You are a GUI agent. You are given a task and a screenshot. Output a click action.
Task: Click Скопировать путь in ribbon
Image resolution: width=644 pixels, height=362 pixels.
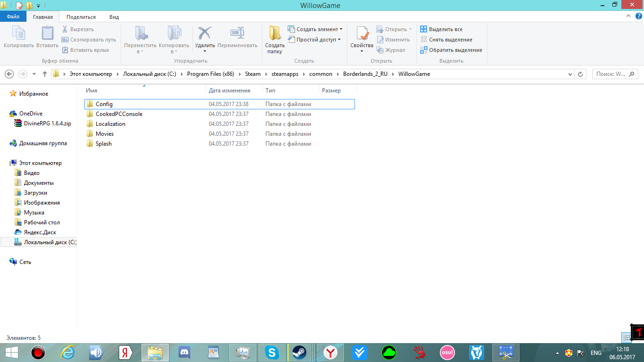(x=89, y=40)
